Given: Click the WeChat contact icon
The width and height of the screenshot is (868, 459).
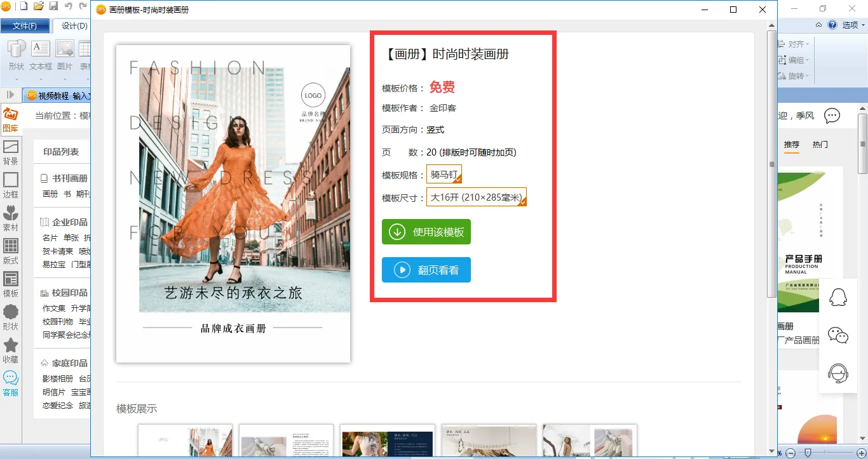Looking at the screenshot, I should [x=839, y=335].
